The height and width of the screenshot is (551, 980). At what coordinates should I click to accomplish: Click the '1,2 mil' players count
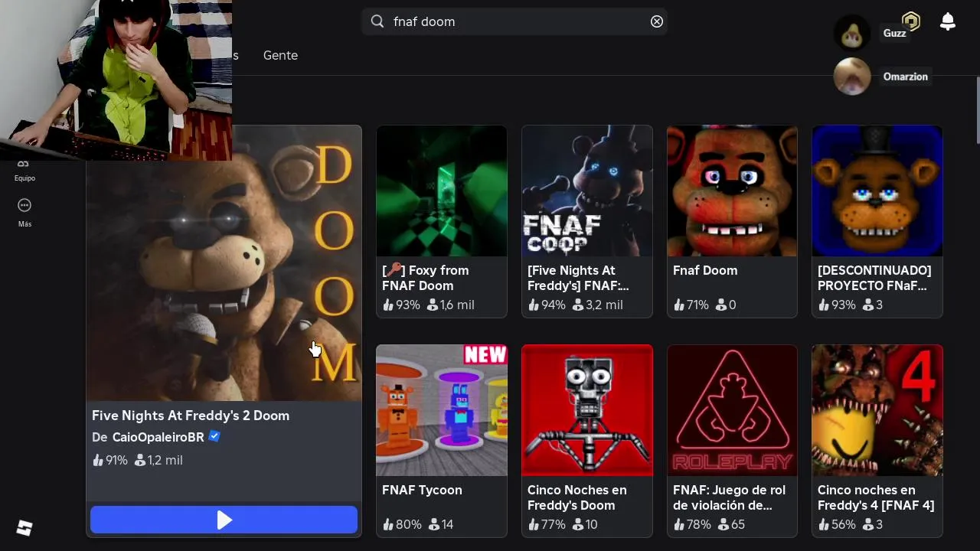[158, 460]
